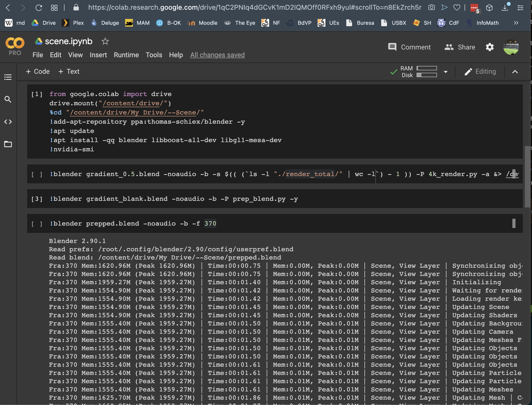Click the RAM usage bar
532x405 pixels.
pyautogui.click(x=427, y=68)
